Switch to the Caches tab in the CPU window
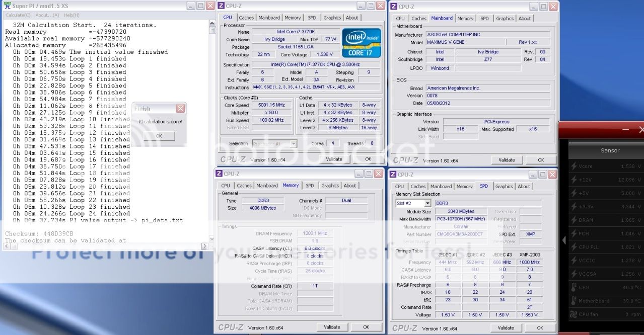644x335 pixels. 246,18
